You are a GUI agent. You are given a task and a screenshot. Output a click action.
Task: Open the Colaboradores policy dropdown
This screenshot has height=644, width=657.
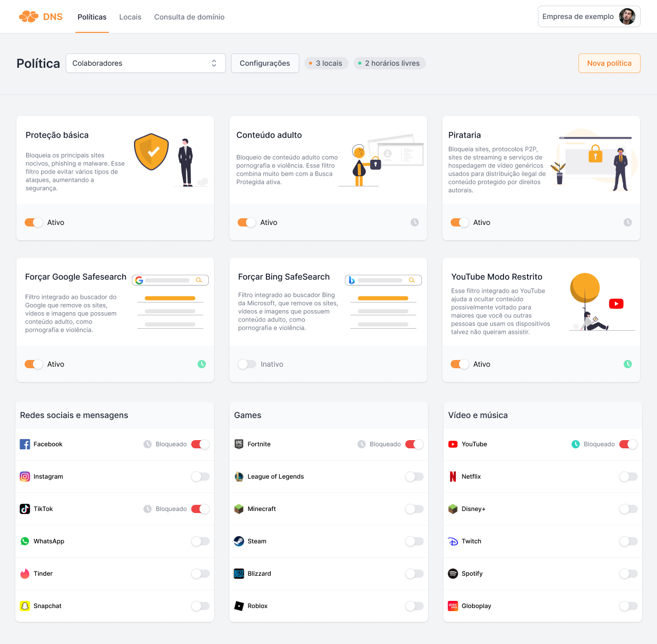146,63
